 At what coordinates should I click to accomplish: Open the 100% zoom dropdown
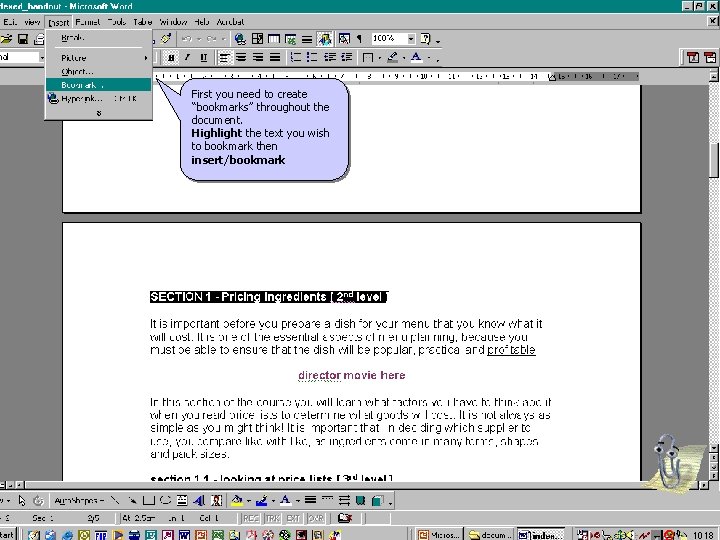(x=411, y=39)
